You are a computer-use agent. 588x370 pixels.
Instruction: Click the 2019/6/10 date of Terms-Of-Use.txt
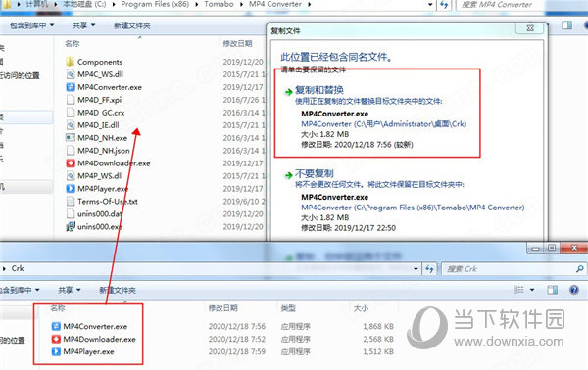pyautogui.click(x=244, y=202)
